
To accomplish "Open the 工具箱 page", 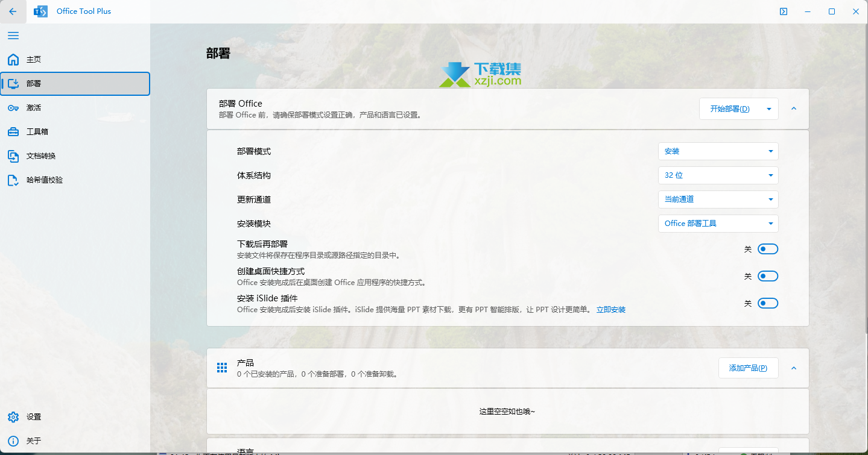I will (75, 132).
